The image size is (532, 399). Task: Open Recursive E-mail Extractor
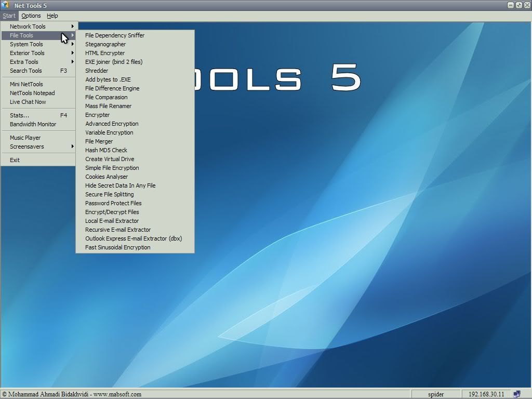coord(135,229)
